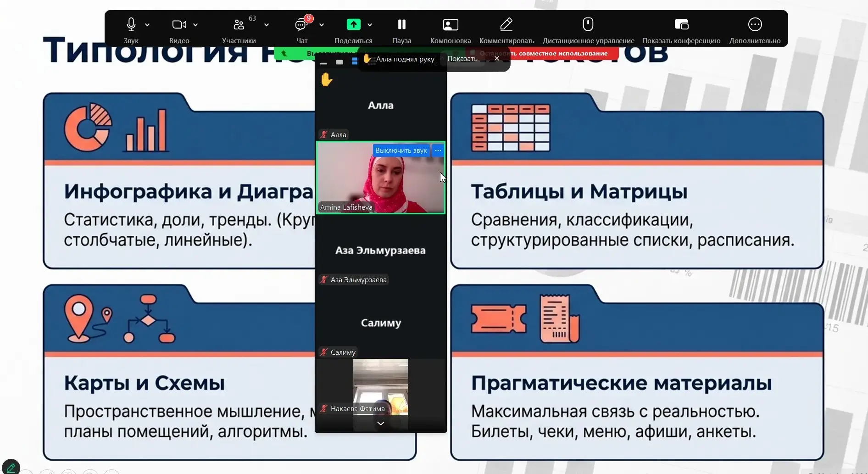
Task: Expand the audio options arrow beside Звук
Action: (x=147, y=25)
